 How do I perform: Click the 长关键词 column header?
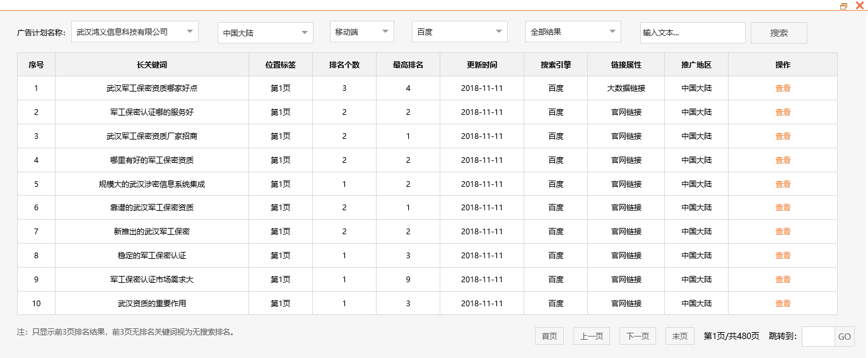[x=152, y=64]
